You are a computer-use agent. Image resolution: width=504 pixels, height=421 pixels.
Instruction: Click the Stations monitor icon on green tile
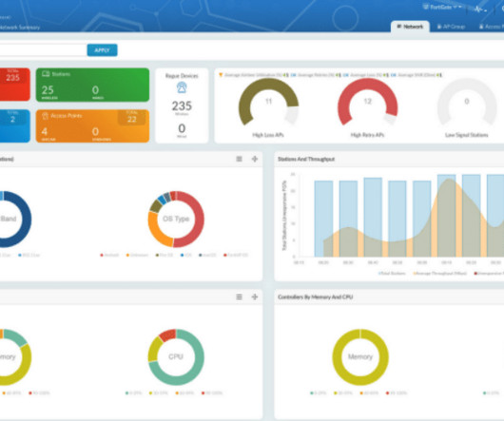[46, 74]
